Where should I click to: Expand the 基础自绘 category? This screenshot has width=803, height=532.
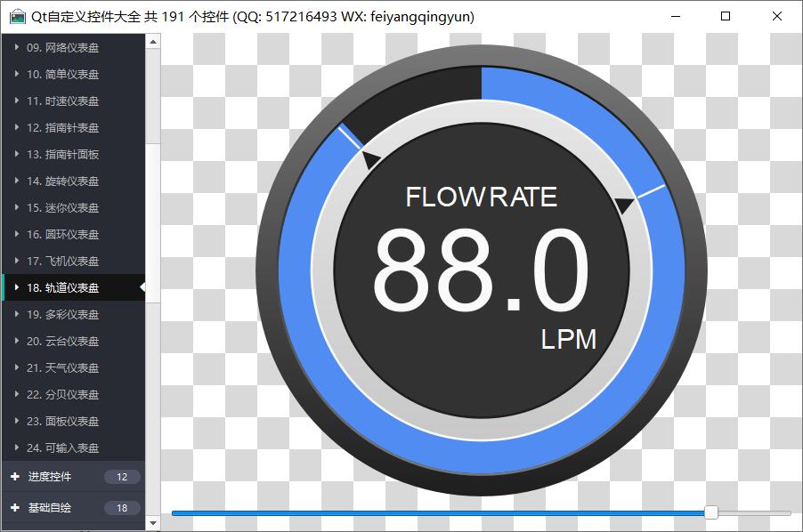click(x=50, y=508)
